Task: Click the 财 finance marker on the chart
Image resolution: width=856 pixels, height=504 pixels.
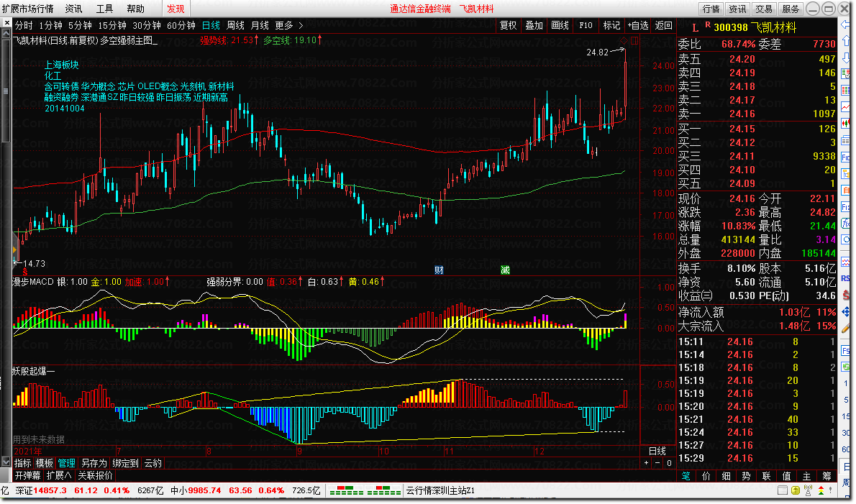Action: [x=438, y=270]
